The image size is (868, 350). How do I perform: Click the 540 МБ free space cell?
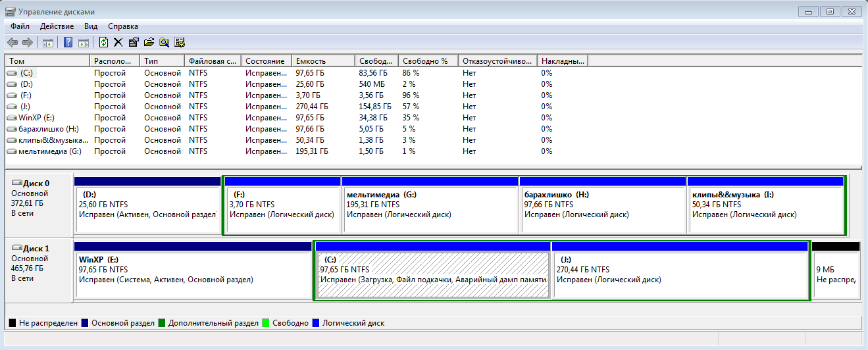click(372, 84)
